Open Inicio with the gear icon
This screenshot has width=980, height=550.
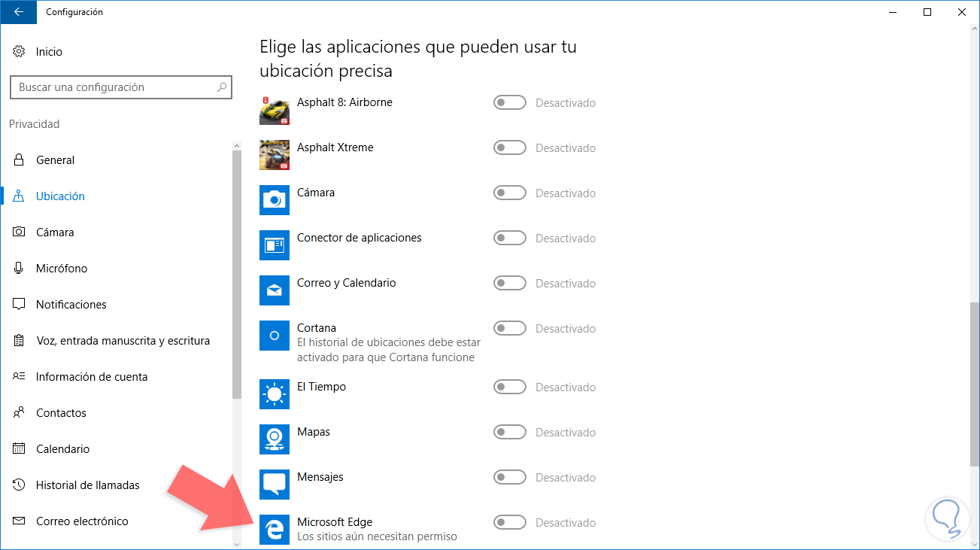pyautogui.click(x=19, y=52)
